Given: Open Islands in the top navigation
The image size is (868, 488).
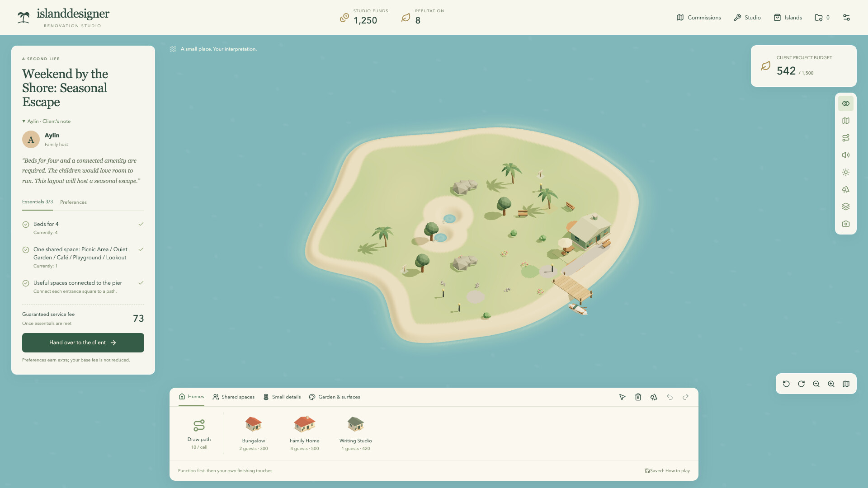Looking at the screenshot, I should point(788,18).
